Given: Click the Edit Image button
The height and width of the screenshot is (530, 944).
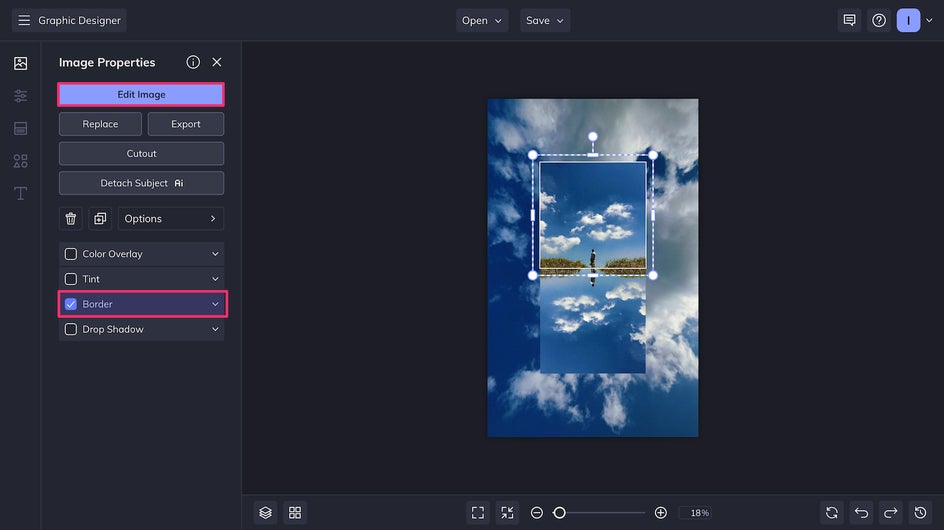Looking at the screenshot, I should [x=141, y=95].
